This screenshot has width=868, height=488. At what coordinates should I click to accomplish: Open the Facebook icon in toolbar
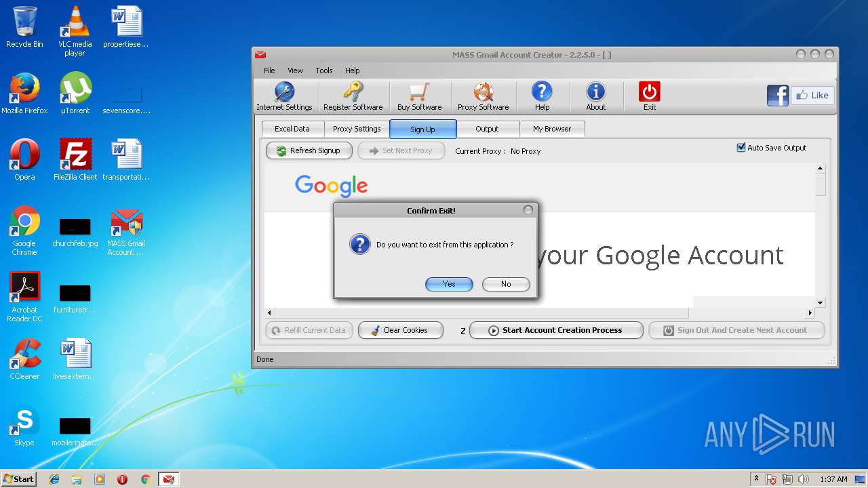[778, 96]
